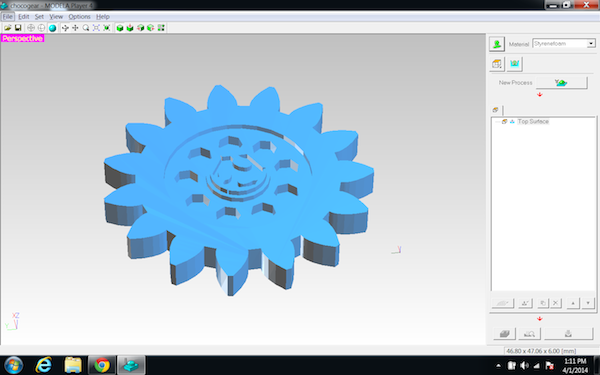The height and width of the screenshot is (375, 600).
Task: Click green cube with red right arrow
Action: [x=151, y=28]
